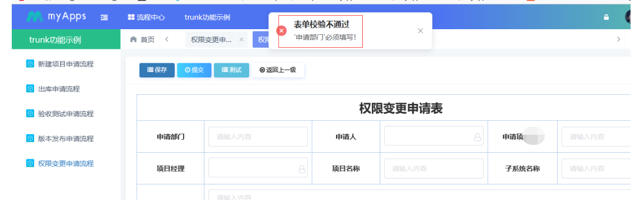Image resolution: width=644 pixels, height=206 pixels.
Task: Switch to the 权限变更申... tab
Action: click(x=211, y=39)
